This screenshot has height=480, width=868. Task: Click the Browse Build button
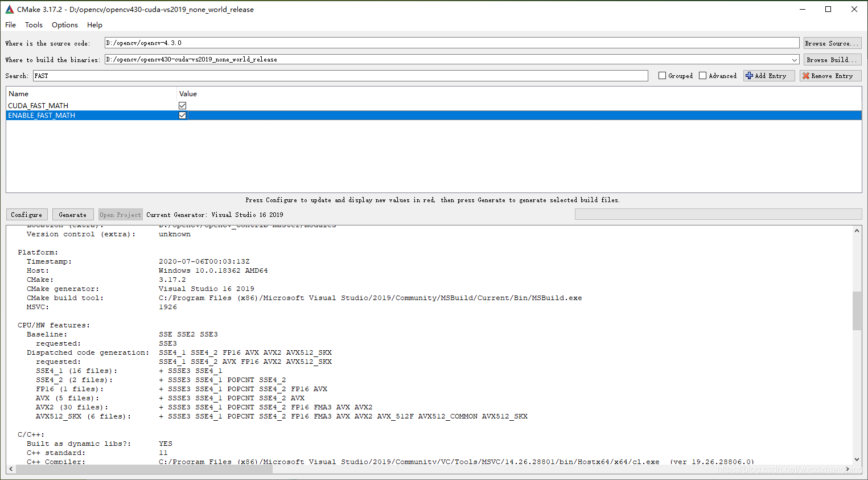[x=832, y=60]
